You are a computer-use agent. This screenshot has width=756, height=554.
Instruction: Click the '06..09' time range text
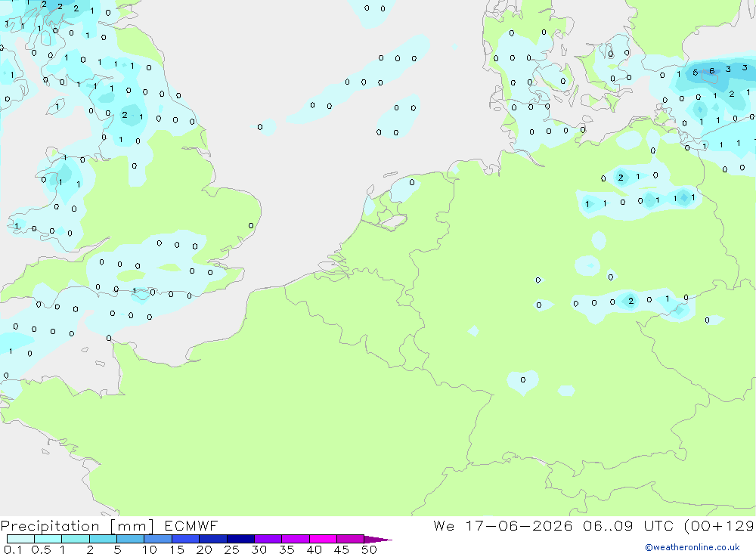tap(608, 525)
